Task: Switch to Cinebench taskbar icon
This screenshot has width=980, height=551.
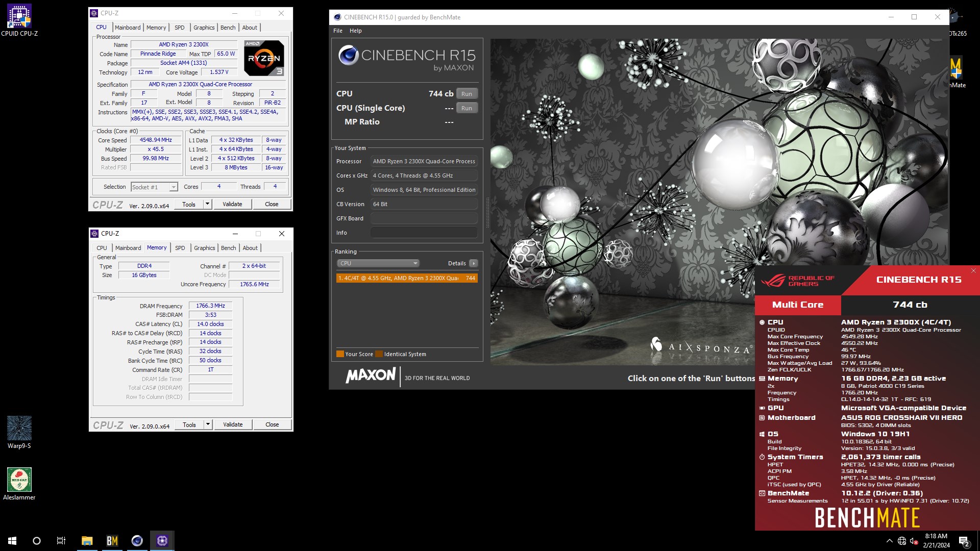Action: click(137, 541)
